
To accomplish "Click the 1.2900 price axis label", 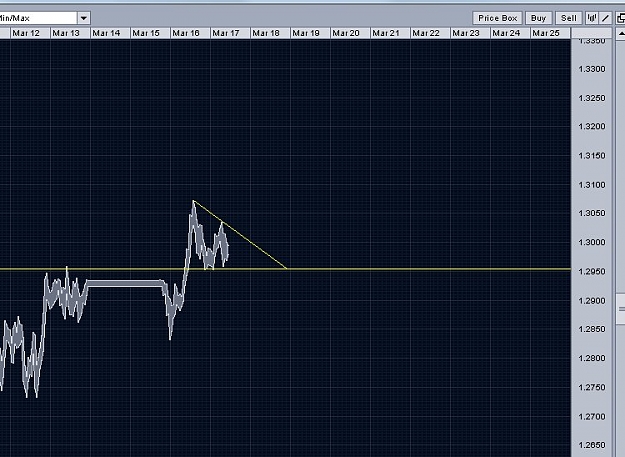I will tap(592, 301).
